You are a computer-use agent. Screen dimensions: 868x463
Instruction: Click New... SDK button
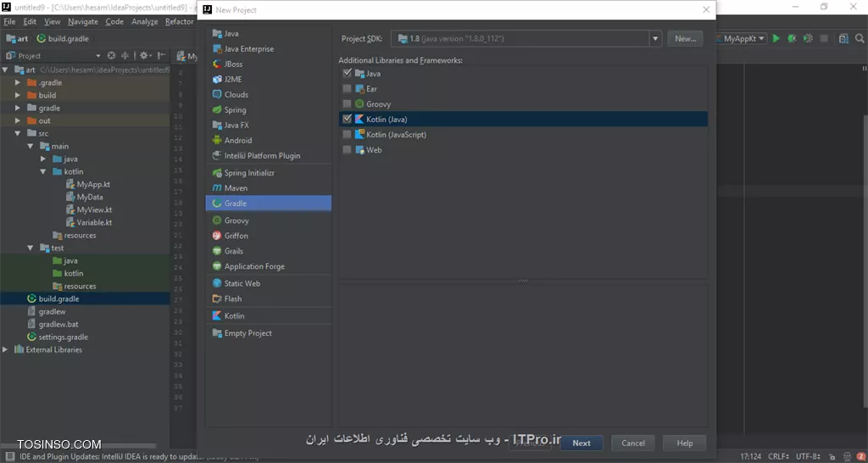[685, 39]
